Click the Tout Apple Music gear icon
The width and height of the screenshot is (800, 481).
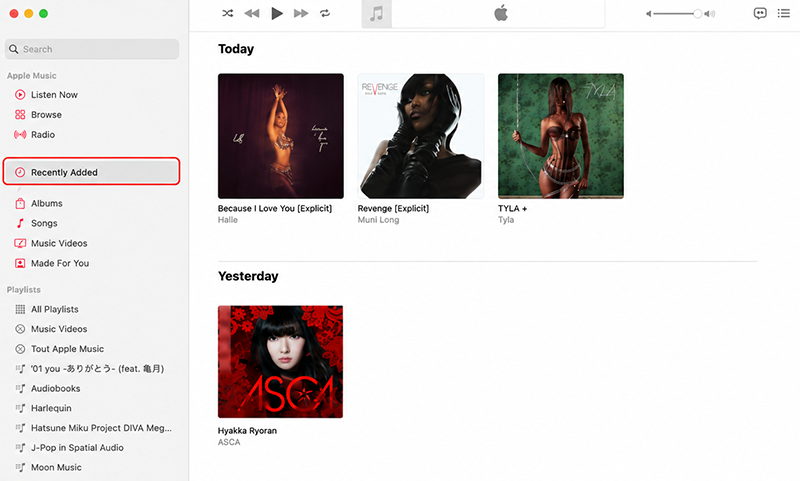pyautogui.click(x=20, y=349)
